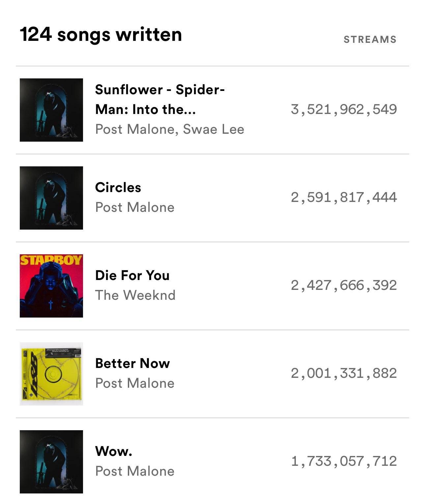
Task: Click Post Malone under Circles
Action: [135, 208]
